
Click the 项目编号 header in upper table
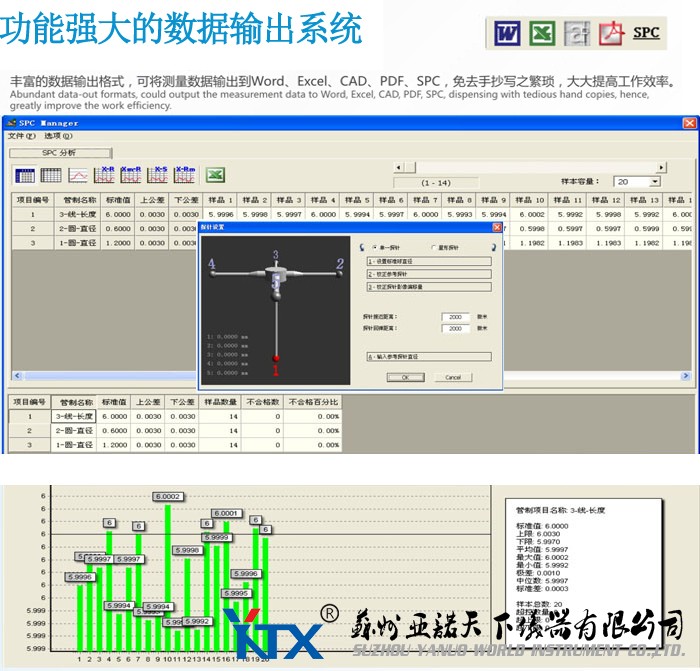pos(33,200)
